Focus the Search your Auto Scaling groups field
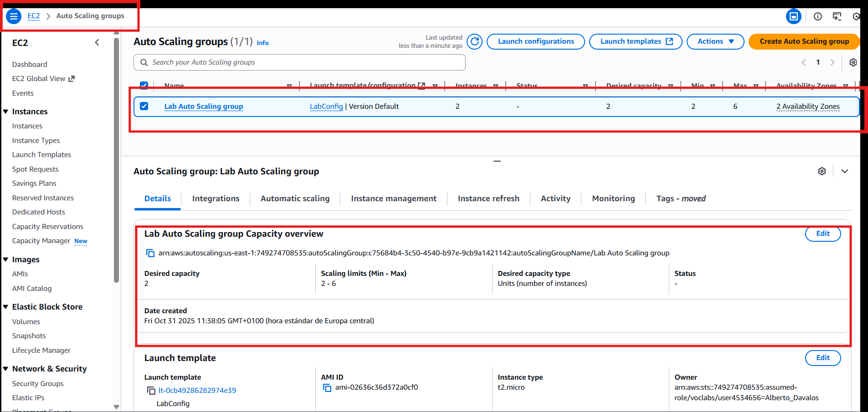The height and width of the screenshot is (412, 868). [301, 62]
